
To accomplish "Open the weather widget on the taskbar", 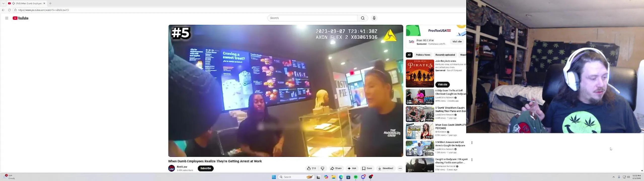I will [9, 177].
